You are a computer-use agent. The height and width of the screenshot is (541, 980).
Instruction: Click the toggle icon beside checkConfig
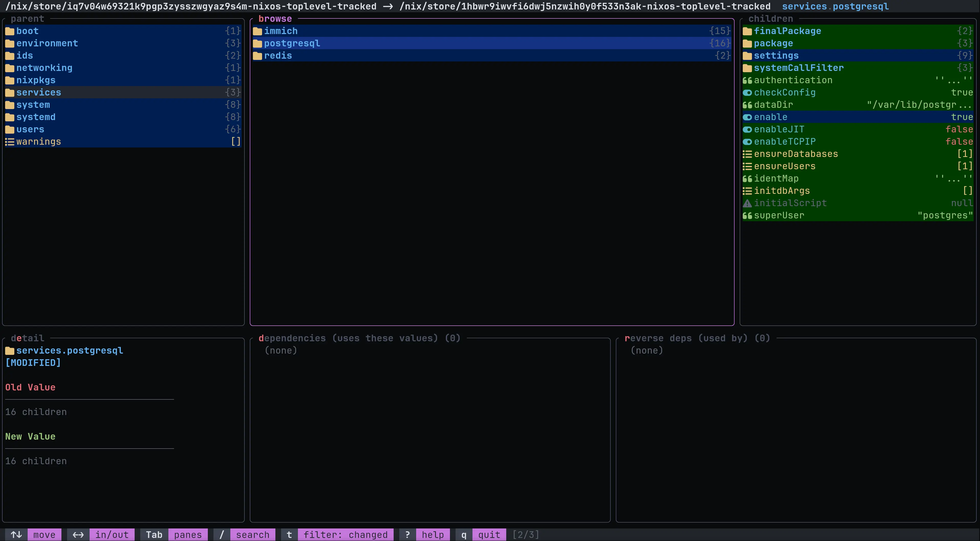[x=747, y=93]
